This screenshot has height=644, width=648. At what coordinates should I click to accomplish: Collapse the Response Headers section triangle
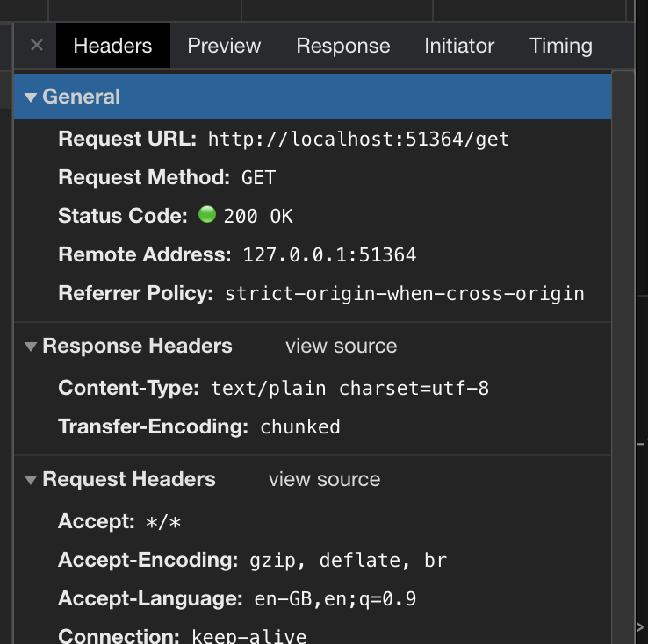coord(31,347)
